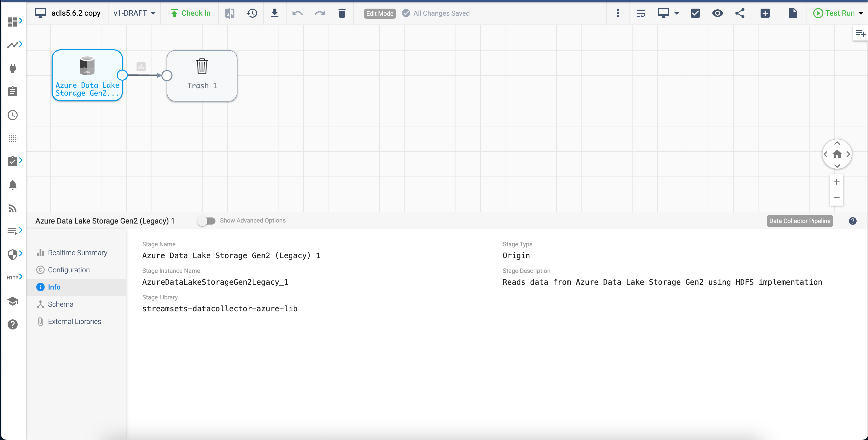Pan canvas down with the down chevron
The image size is (868, 440).
click(837, 166)
